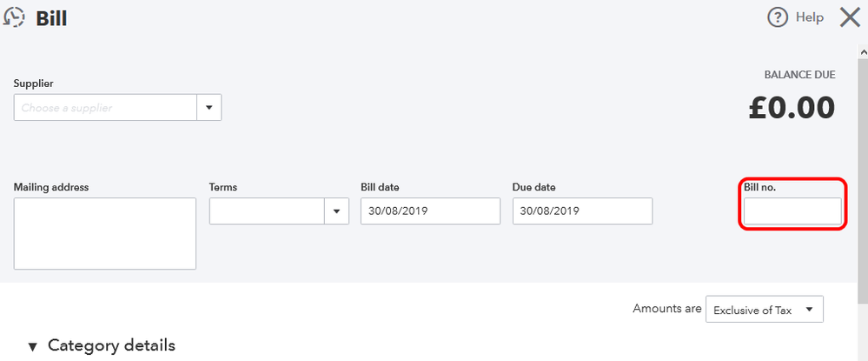Click the Choose a supplier field
The image size is (868, 361).
(105, 108)
